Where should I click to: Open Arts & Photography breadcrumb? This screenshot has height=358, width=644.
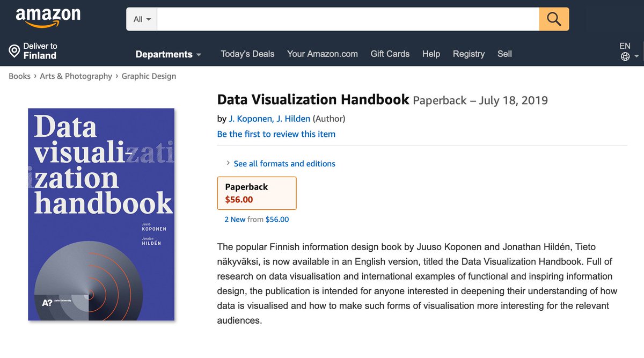click(76, 76)
